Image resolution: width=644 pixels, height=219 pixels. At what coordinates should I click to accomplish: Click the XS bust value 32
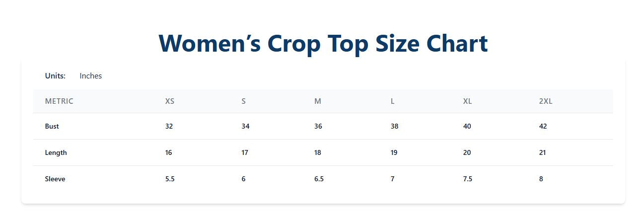tap(169, 126)
